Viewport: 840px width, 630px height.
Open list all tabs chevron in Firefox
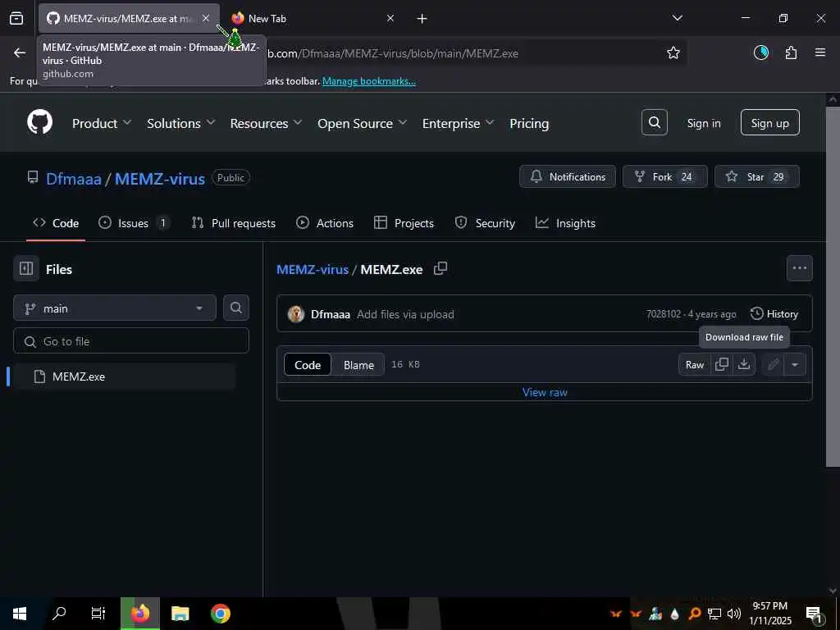pyautogui.click(x=677, y=18)
